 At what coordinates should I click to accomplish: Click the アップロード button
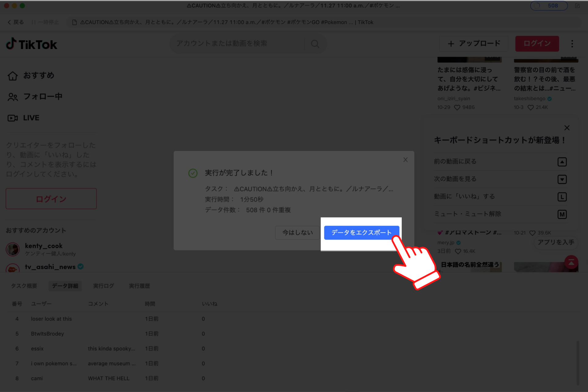[x=473, y=44]
